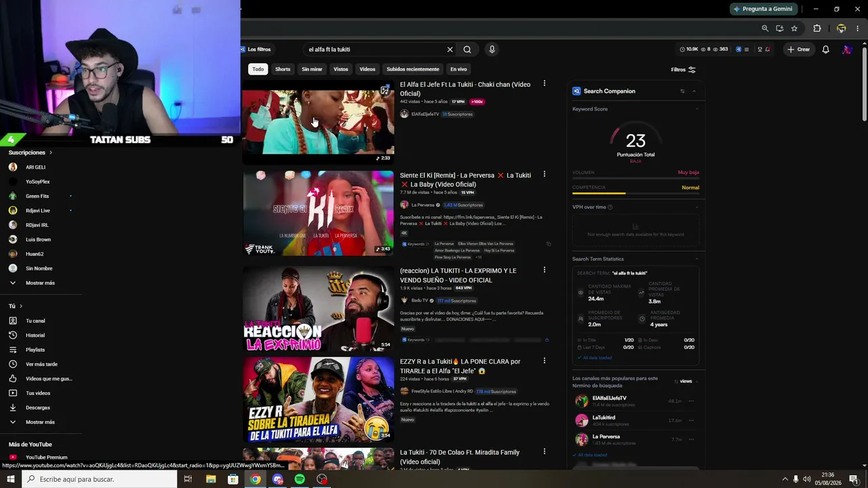Open the Chaki chan video thumbnail

click(x=318, y=122)
